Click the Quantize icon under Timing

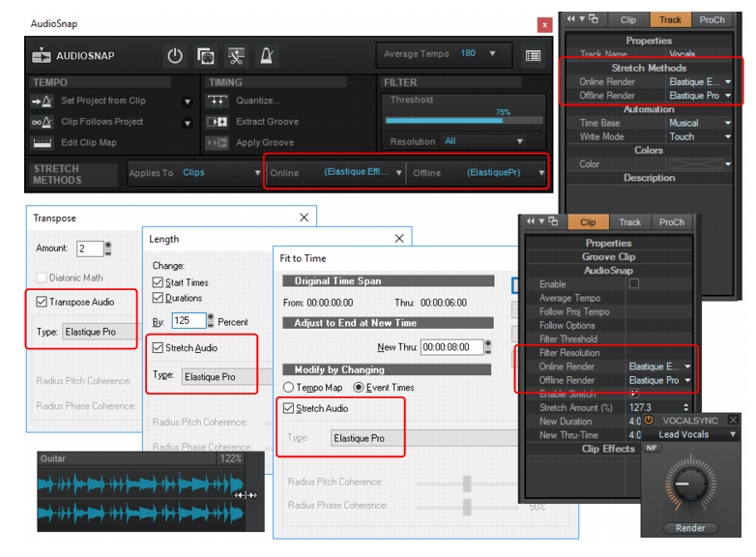pos(218,101)
